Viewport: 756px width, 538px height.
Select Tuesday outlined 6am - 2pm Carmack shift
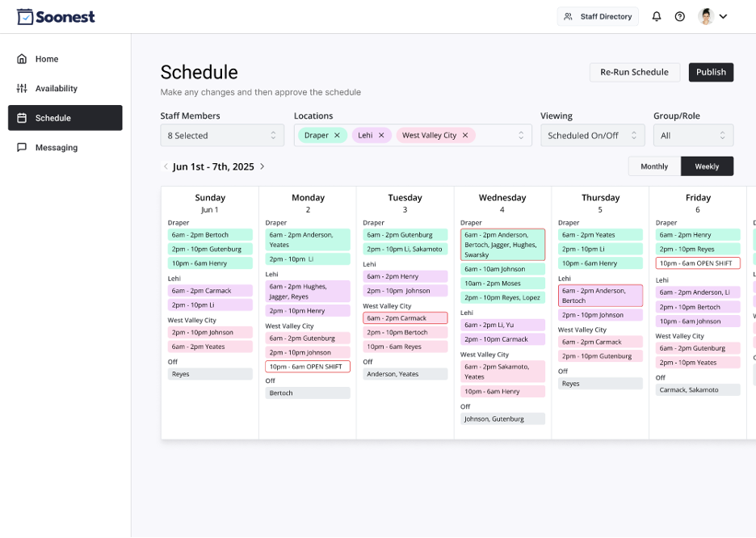tap(405, 318)
